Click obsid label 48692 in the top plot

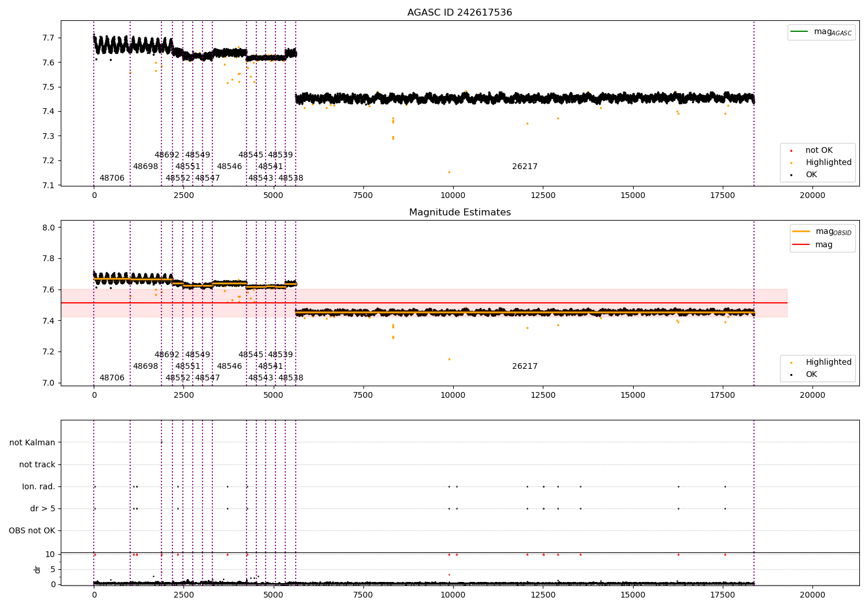[x=167, y=155]
